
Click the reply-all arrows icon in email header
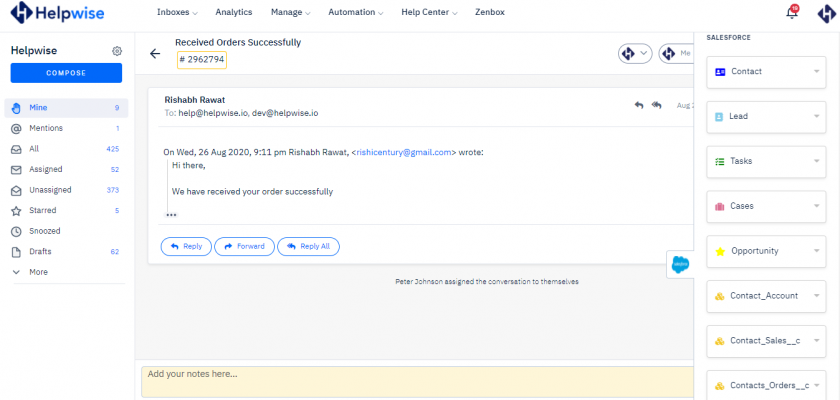[x=657, y=104]
